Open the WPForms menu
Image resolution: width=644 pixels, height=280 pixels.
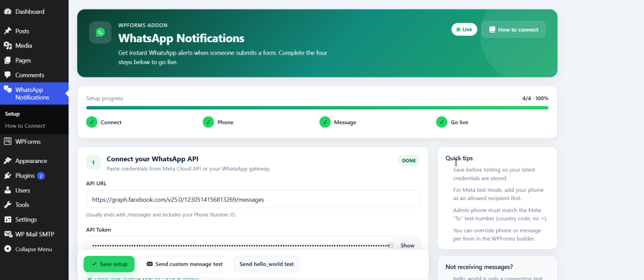pos(34,142)
